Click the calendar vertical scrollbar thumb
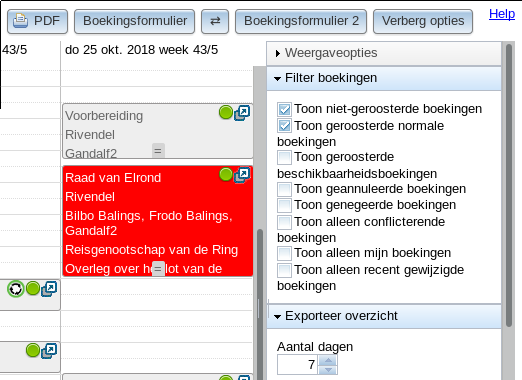Viewport: 522px width, 380px height. tap(260, 305)
